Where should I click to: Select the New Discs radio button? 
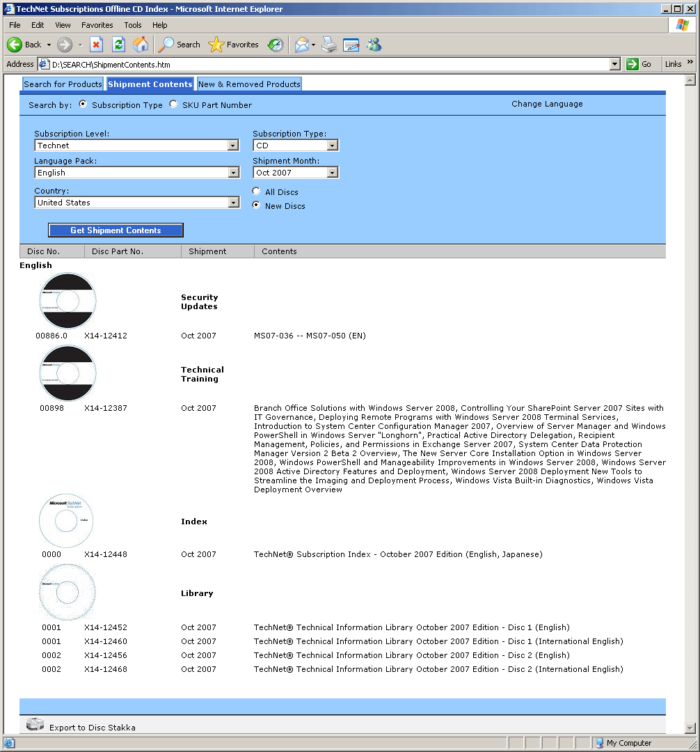(256, 205)
